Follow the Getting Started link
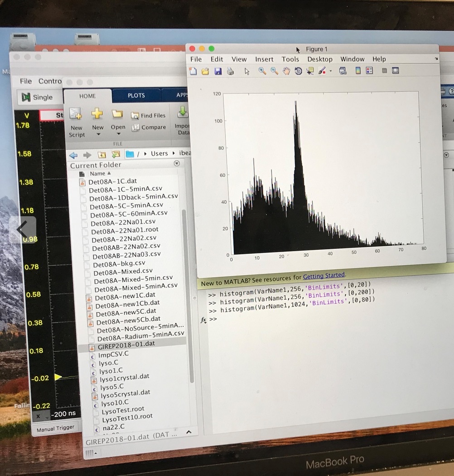The height and width of the screenshot is (476, 454). point(324,275)
